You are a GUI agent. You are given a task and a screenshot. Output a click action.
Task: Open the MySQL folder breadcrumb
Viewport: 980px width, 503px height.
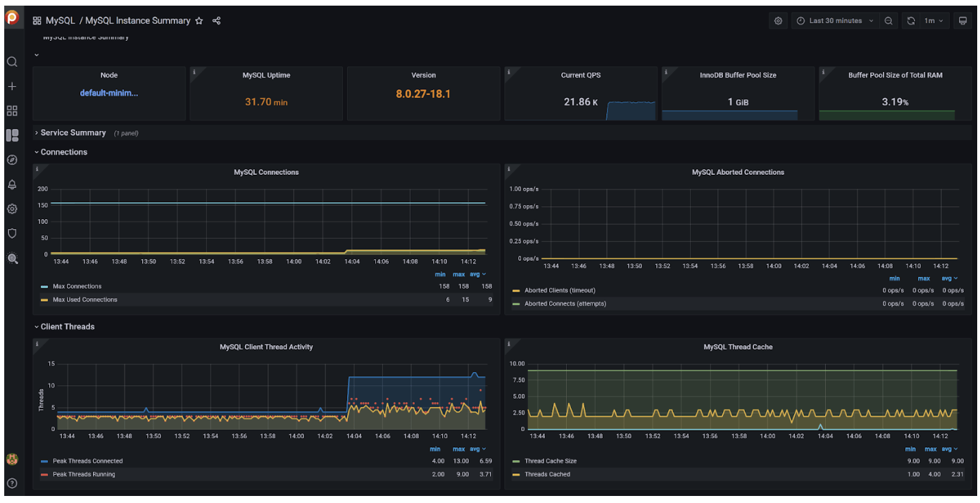click(60, 21)
